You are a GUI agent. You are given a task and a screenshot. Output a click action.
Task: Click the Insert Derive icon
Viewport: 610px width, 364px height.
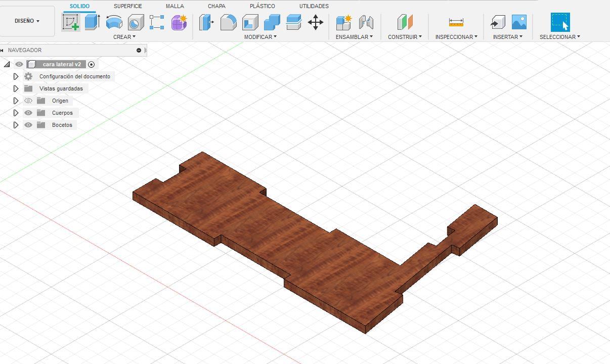498,22
